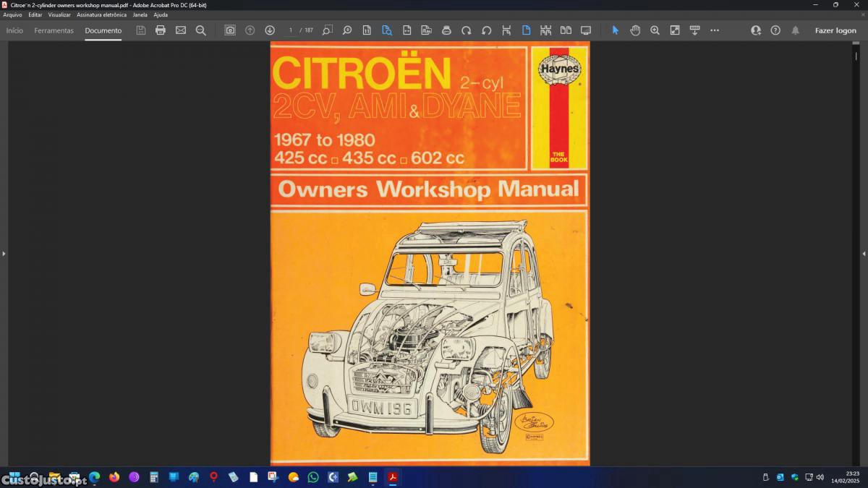
Task: Switch to the Ferramentas tab
Action: click(x=54, y=30)
